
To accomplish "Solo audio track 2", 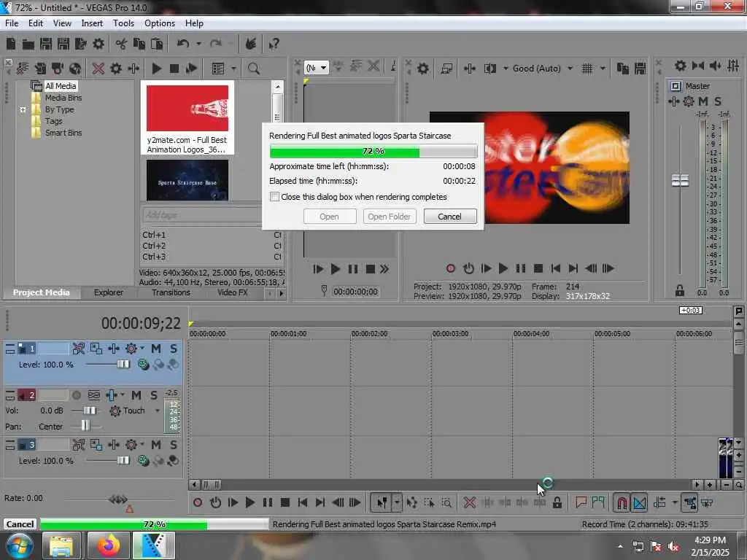I will [154, 394].
